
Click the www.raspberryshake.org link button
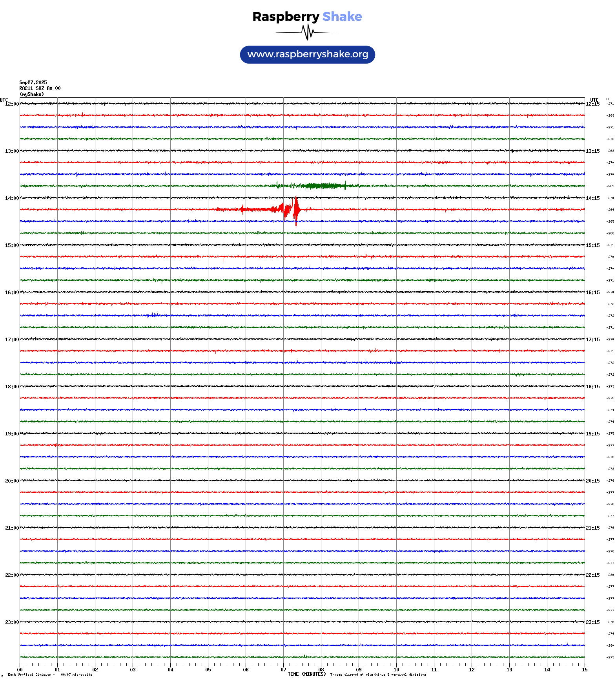(x=308, y=55)
